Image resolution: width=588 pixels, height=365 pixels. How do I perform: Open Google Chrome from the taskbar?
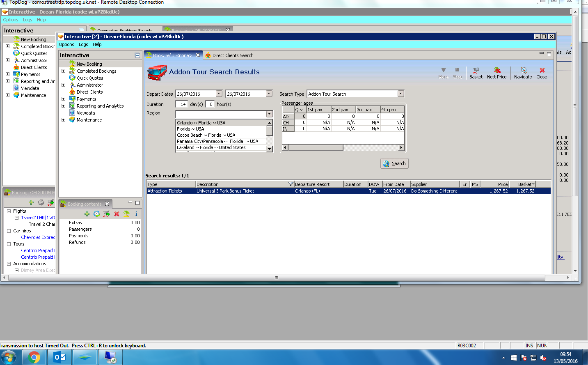pyautogui.click(x=34, y=358)
